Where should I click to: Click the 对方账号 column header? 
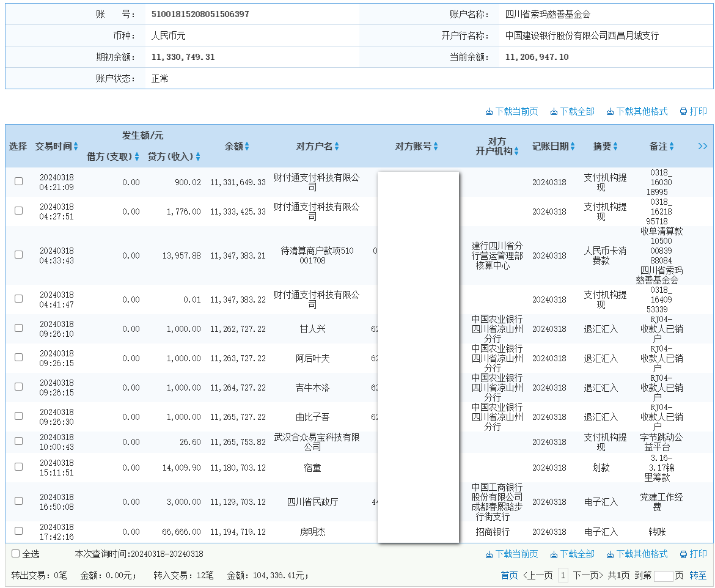[x=414, y=147]
